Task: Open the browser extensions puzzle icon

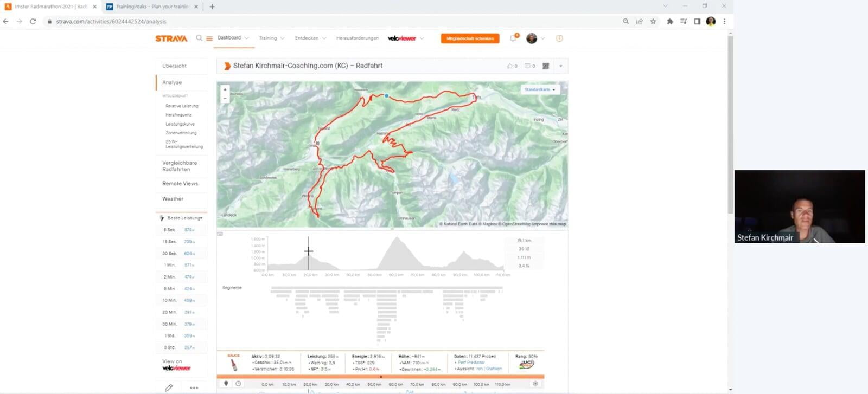Action: [x=670, y=21]
